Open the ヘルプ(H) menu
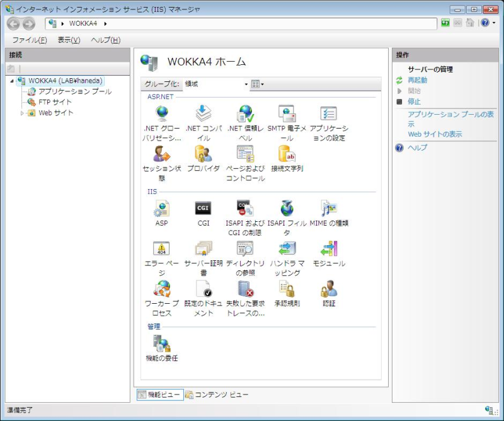Viewport: 504px width, 421px height. point(106,40)
